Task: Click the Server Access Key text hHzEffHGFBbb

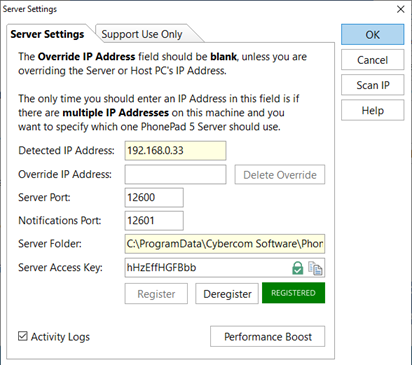Action: tap(161, 267)
